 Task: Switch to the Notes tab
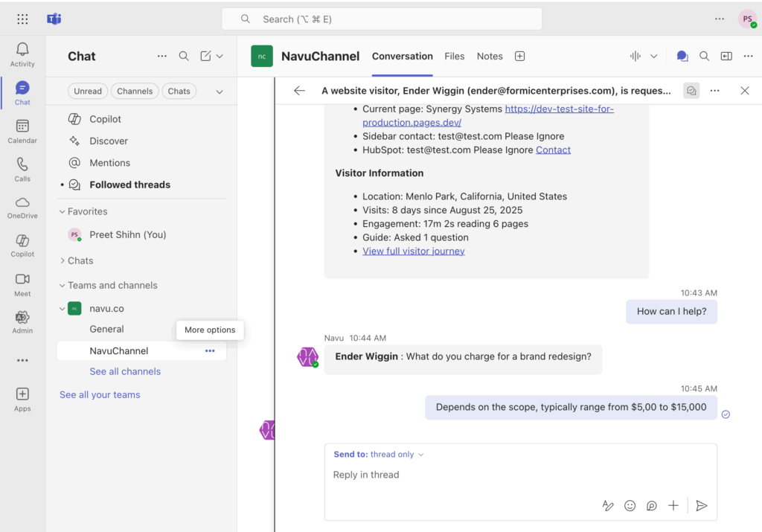pos(490,56)
